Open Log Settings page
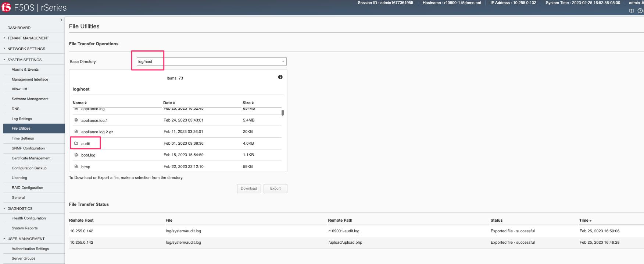 click(x=22, y=119)
